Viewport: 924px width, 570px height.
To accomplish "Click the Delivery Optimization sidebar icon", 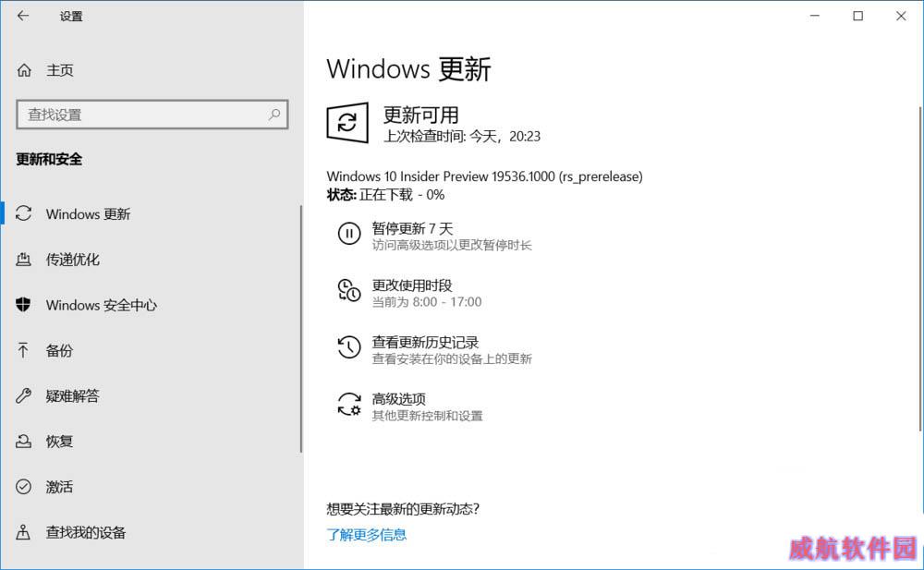I will click(24, 259).
